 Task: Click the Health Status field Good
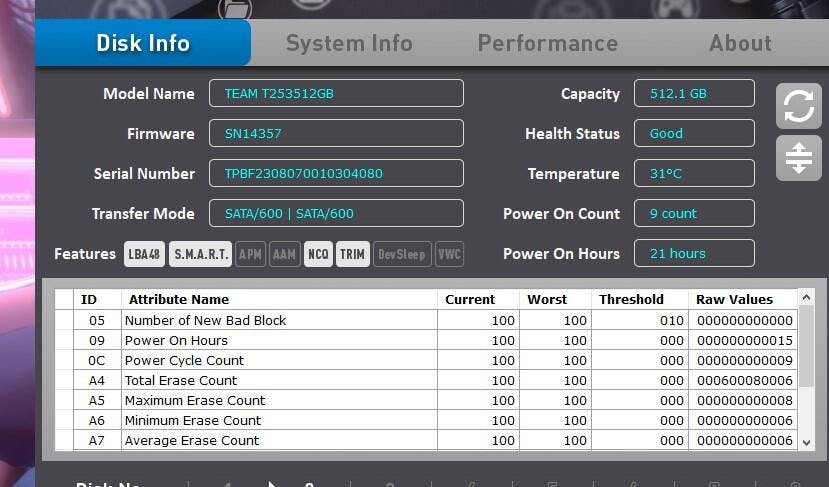(x=694, y=133)
